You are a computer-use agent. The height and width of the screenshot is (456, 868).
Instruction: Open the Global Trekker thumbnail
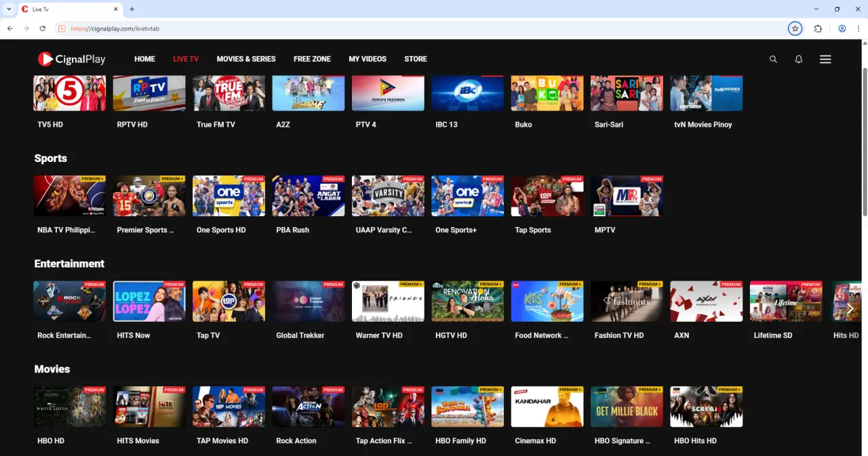(309, 302)
